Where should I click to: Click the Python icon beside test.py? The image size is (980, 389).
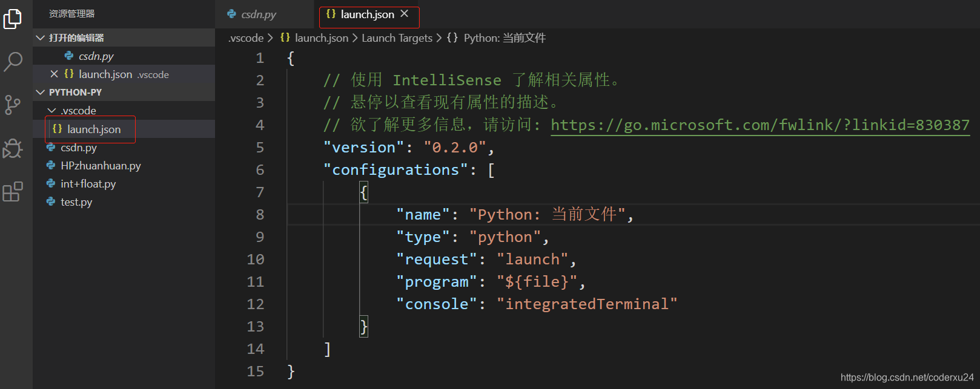click(x=51, y=201)
